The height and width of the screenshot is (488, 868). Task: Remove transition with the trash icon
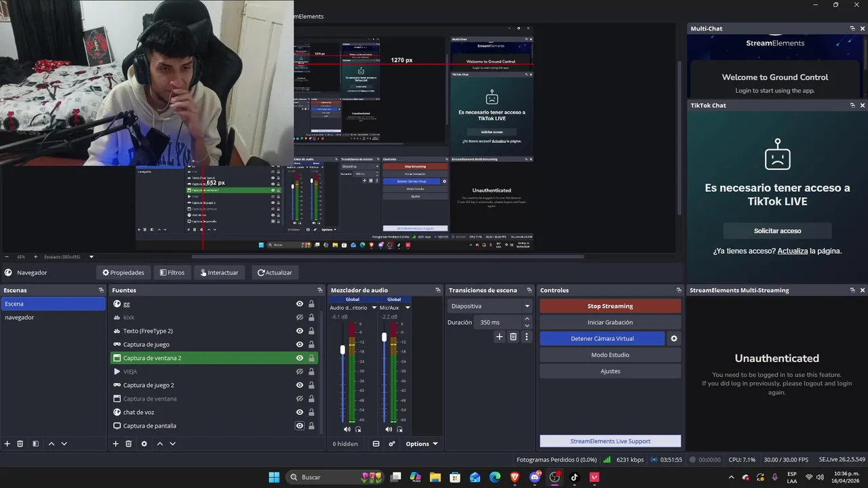[x=513, y=337]
